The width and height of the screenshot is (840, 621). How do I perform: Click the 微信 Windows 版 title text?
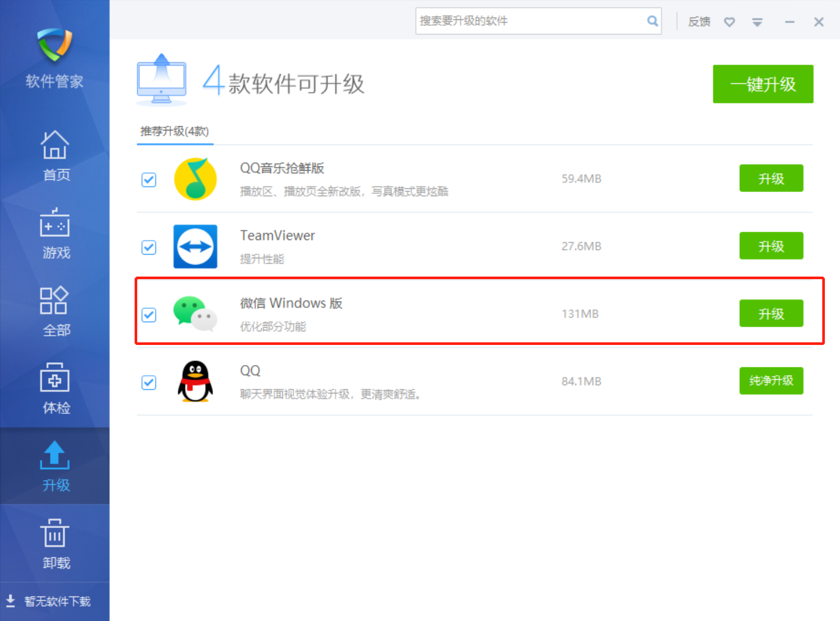[x=291, y=303]
